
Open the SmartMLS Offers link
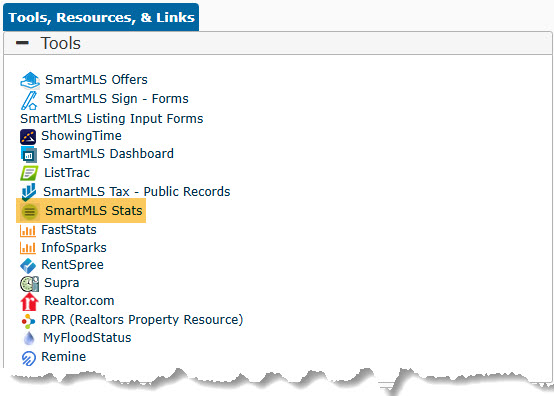(96, 79)
